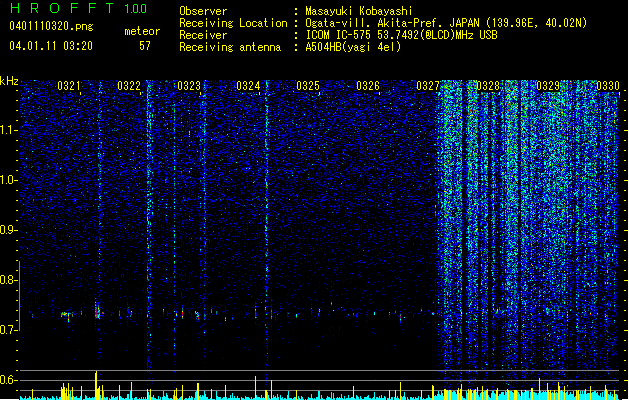
Task: Click the 0330 time marker
Action: (x=608, y=86)
